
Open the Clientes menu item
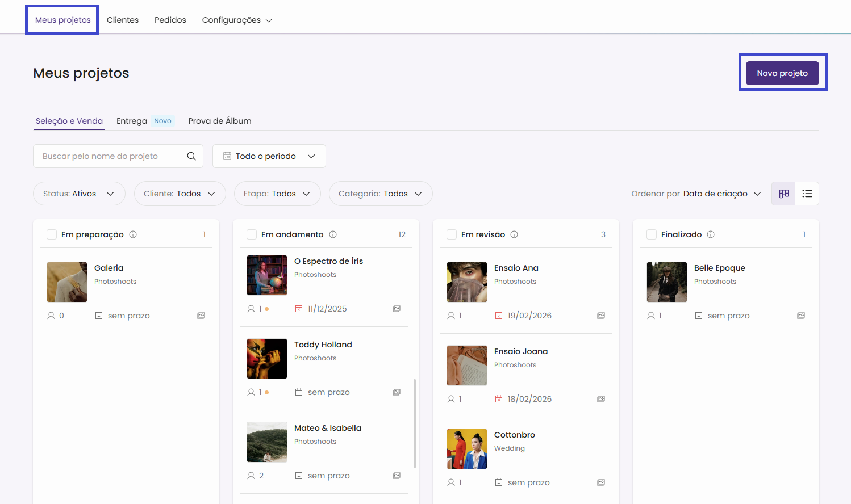click(x=123, y=20)
